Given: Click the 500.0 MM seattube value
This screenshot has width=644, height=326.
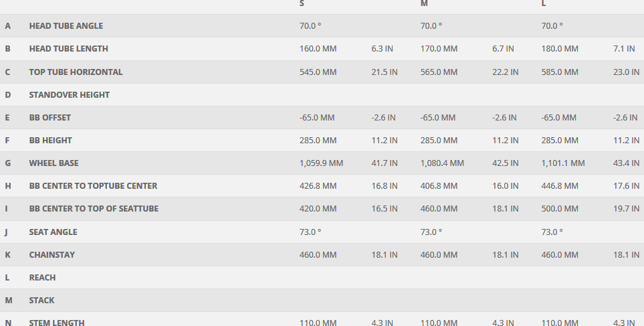Looking at the screenshot, I should click(560, 209).
